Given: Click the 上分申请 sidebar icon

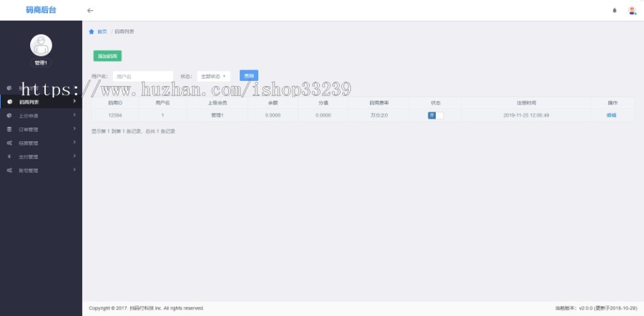Looking at the screenshot, I should click(x=9, y=115).
